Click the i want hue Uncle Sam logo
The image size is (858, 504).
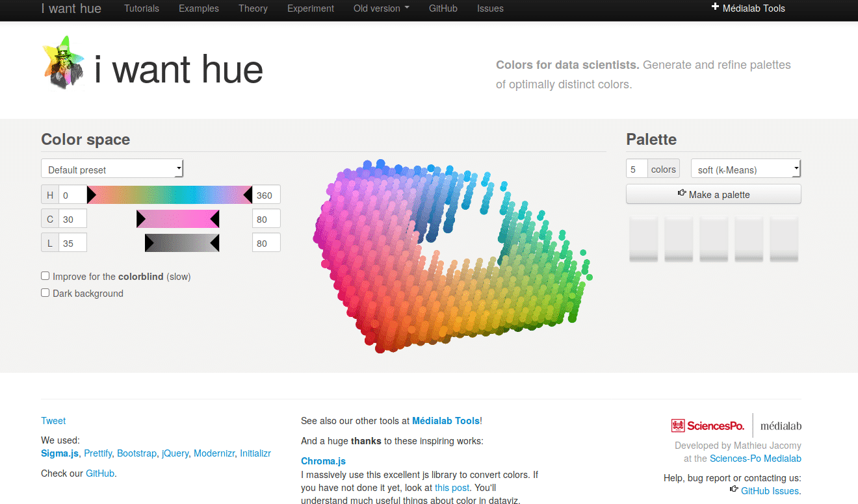coord(63,62)
